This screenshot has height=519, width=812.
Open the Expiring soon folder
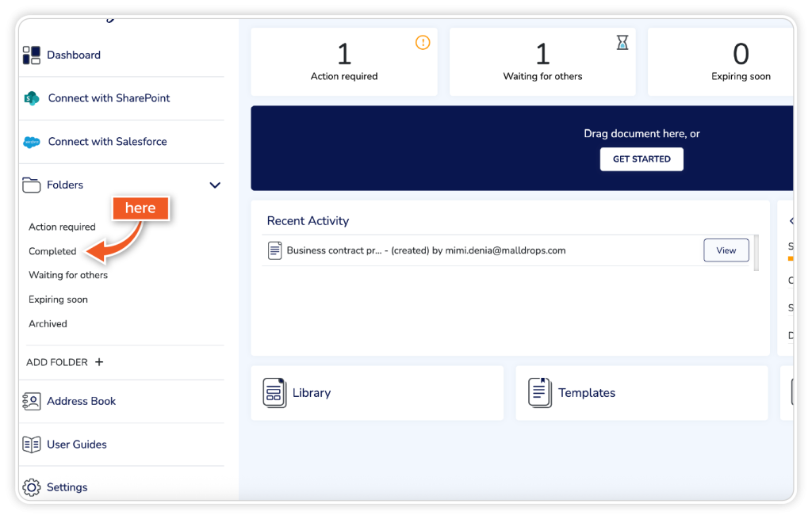[x=58, y=300]
